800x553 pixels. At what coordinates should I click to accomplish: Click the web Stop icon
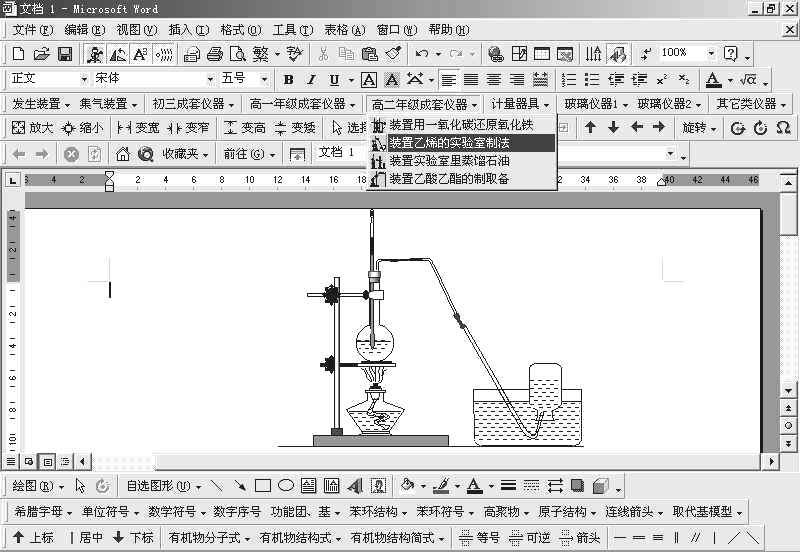tap(71, 154)
